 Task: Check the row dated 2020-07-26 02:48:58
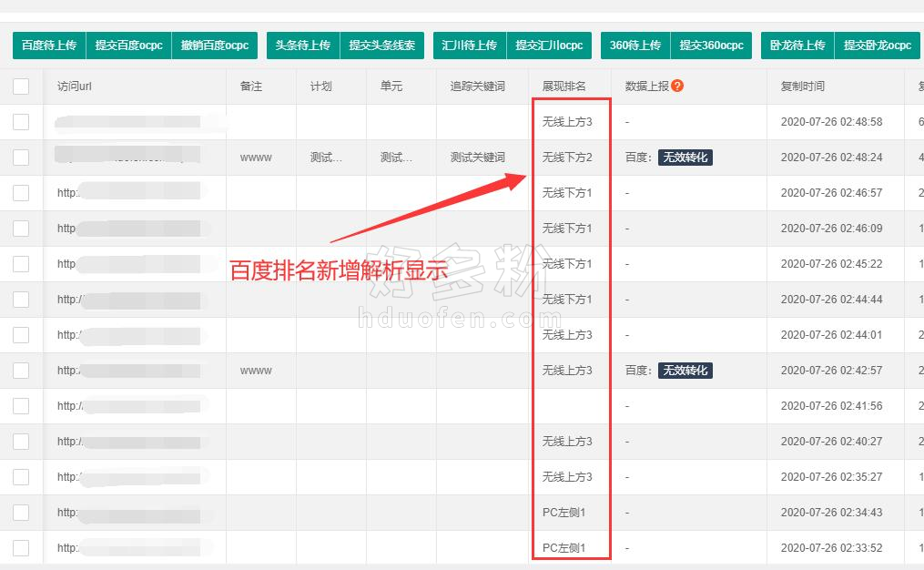pyautogui.click(x=21, y=122)
